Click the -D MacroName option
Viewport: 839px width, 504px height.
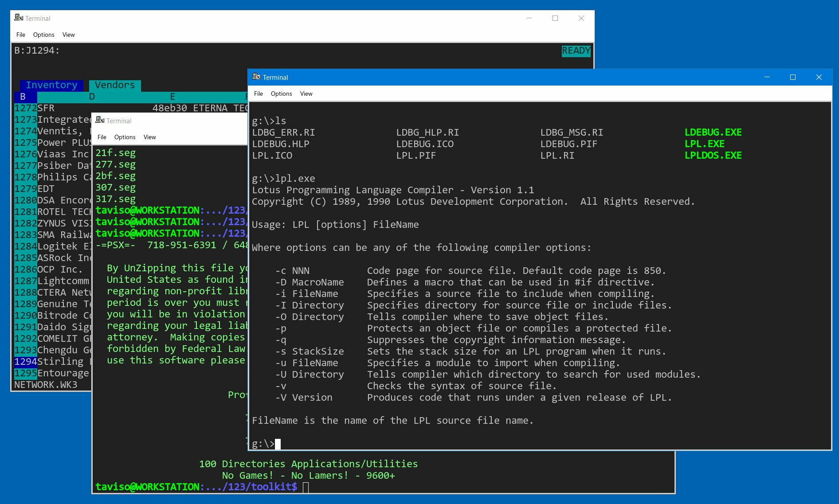[x=310, y=282]
